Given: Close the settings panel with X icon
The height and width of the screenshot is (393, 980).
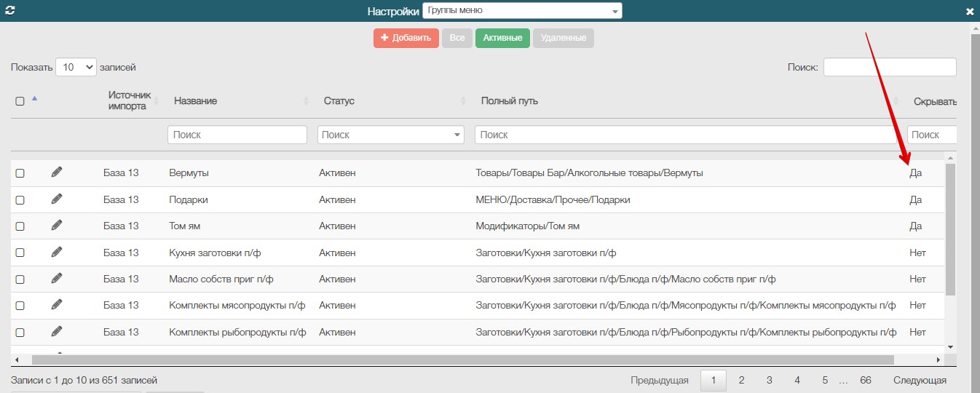Looking at the screenshot, I should point(970,12).
